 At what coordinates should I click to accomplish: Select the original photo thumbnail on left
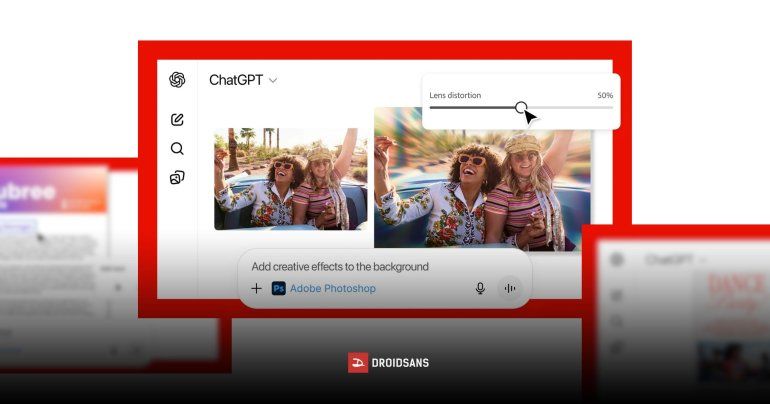pyautogui.click(x=290, y=178)
